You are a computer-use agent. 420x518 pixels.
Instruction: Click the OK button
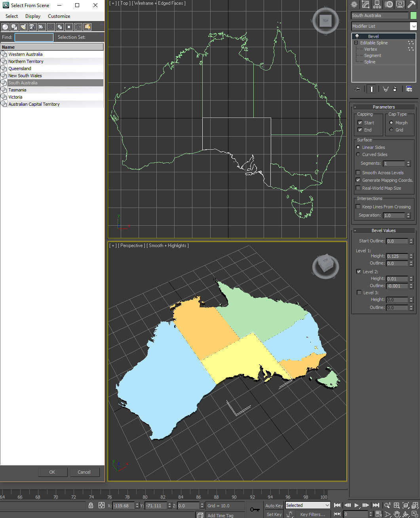click(52, 472)
